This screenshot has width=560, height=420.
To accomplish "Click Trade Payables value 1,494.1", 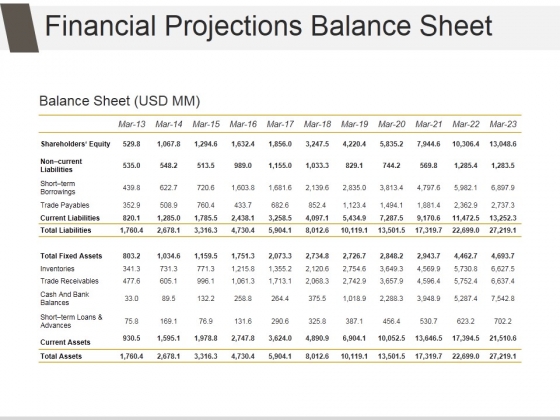I will [x=391, y=205].
